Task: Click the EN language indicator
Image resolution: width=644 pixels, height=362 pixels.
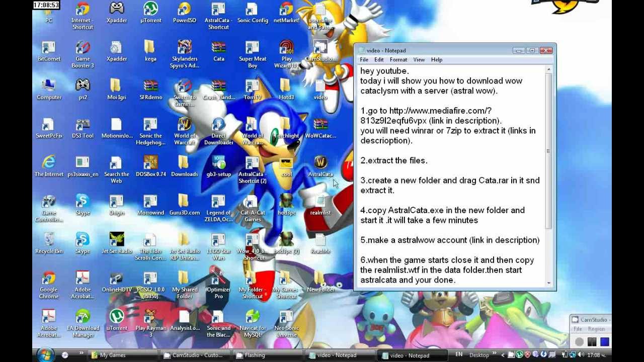Action: point(459,354)
